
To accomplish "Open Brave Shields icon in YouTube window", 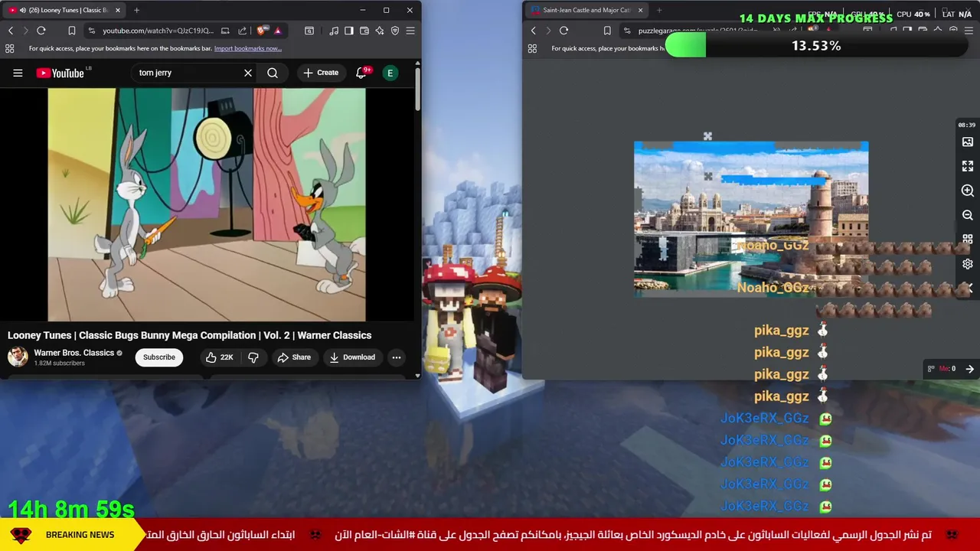I will 262,31.
